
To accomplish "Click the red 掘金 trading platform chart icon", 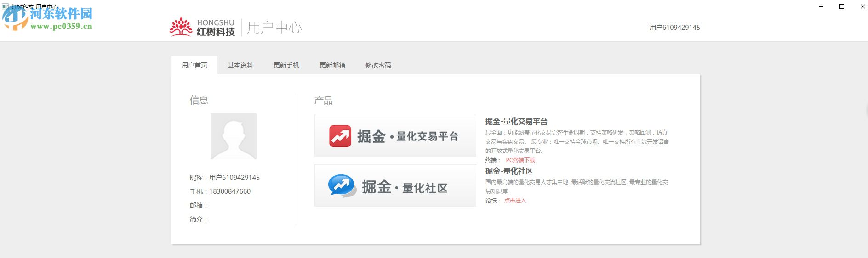I will (340, 136).
